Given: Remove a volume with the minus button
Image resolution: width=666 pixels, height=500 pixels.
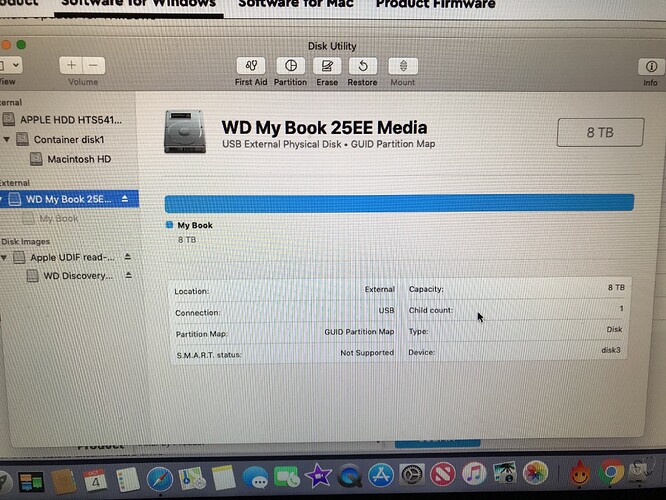Looking at the screenshot, I should pyautogui.click(x=93, y=65).
